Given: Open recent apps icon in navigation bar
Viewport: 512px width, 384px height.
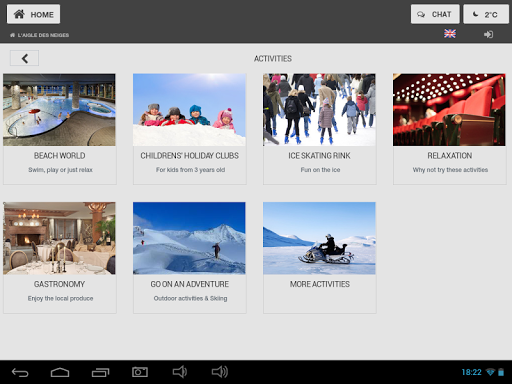Looking at the screenshot, I should tap(100, 372).
